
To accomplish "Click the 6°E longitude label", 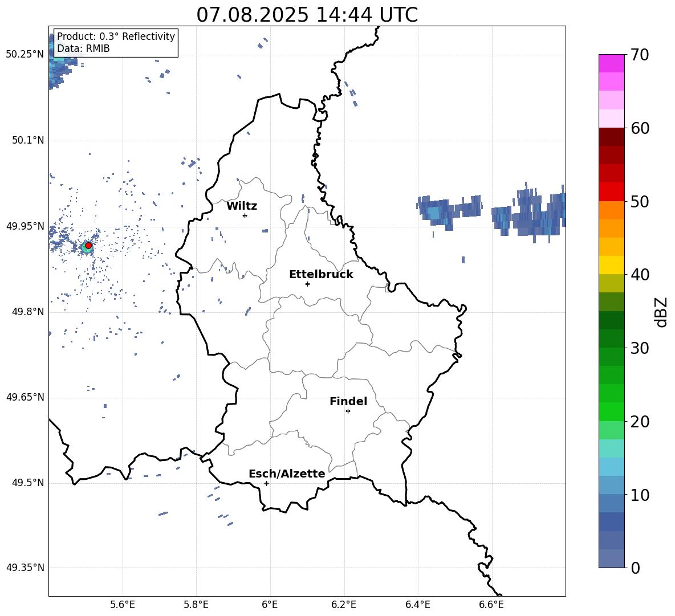I will click(x=270, y=605).
